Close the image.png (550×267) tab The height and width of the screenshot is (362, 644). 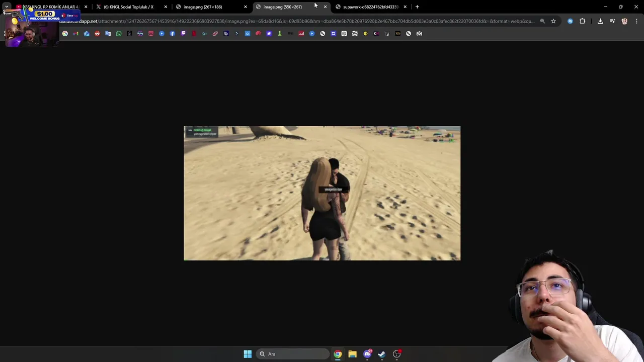pyautogui.click(x=325, y=7)
